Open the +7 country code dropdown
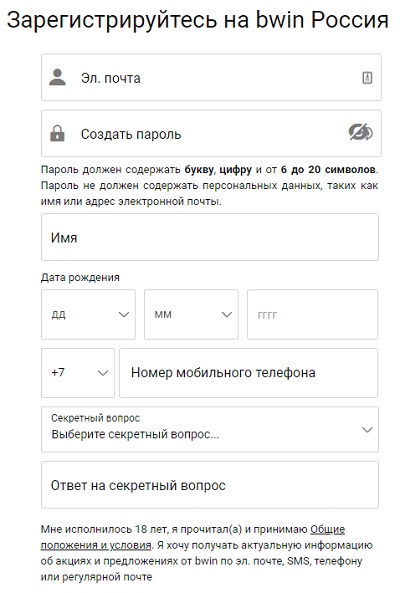Viewport: 400px width, 593px height. tap(78, 373)
